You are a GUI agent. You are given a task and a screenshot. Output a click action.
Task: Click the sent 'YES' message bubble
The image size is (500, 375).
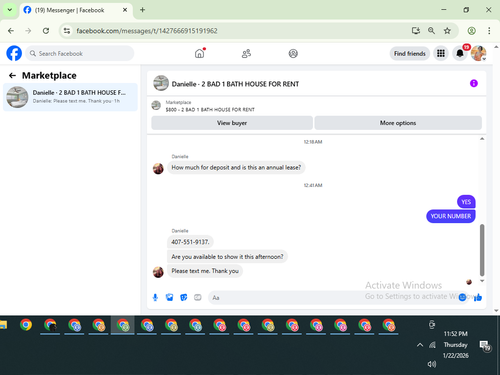(466, 202)
